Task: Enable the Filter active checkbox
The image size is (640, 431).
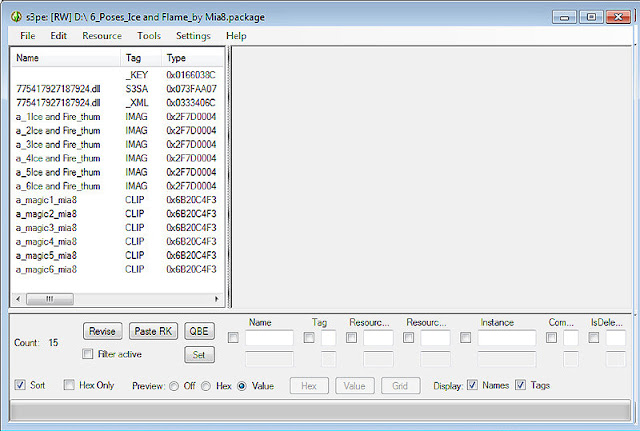Action: 87,354
